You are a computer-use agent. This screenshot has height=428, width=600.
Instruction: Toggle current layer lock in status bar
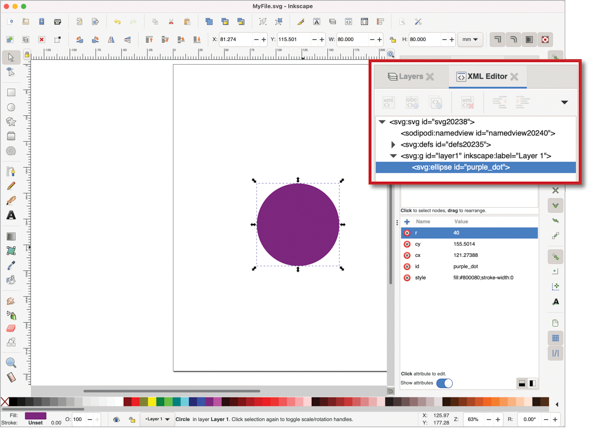(x=132, y=419)
